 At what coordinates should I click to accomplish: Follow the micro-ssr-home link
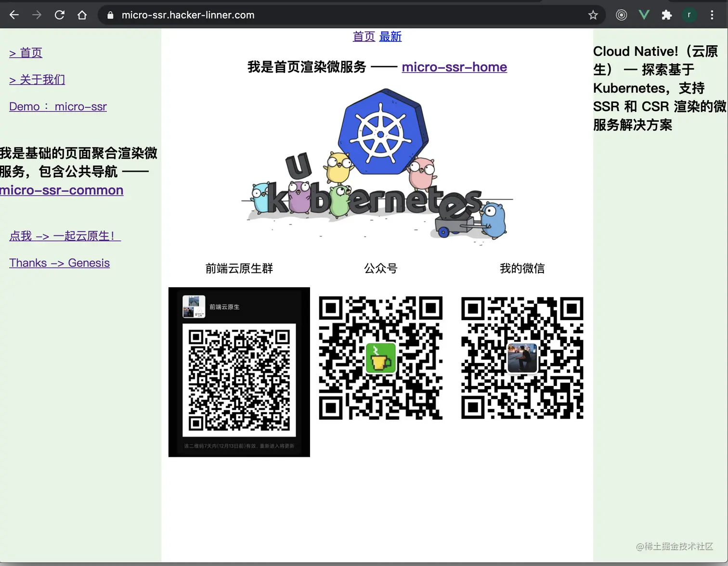[x=455, y=67]
